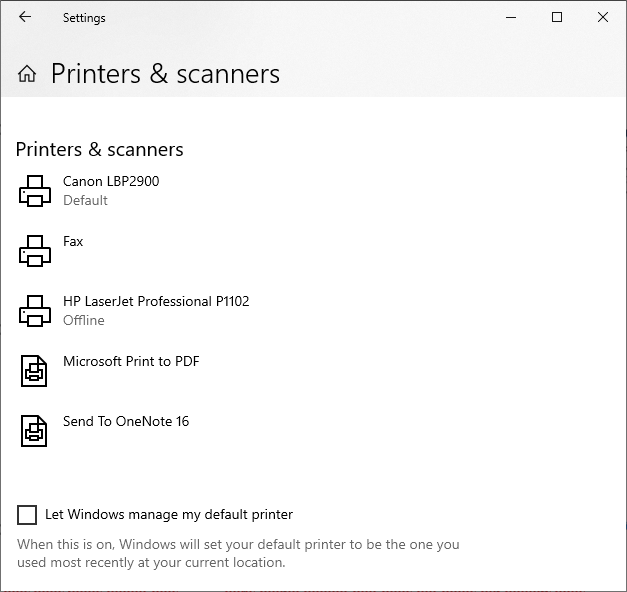Minimize the Settings window
Image resolution: width=627 pixels, height=592 pixels.
(511, 17)
